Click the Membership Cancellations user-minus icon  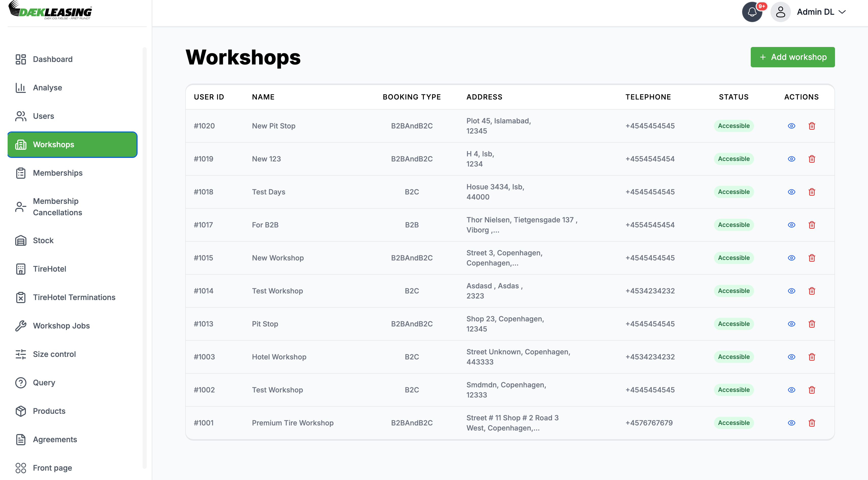coord(21,207)
